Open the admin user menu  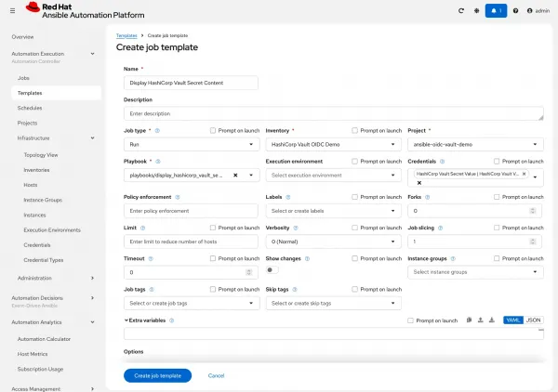(538, 10)
